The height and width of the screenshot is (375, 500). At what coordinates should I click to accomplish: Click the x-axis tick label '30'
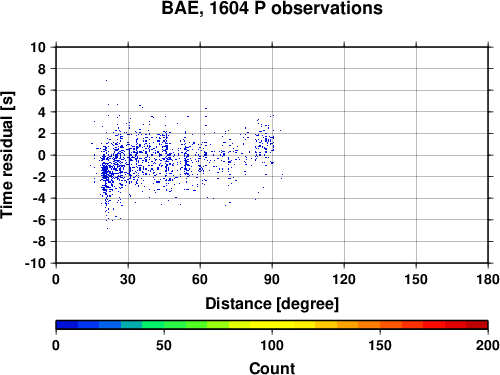(x=128, y=279)
